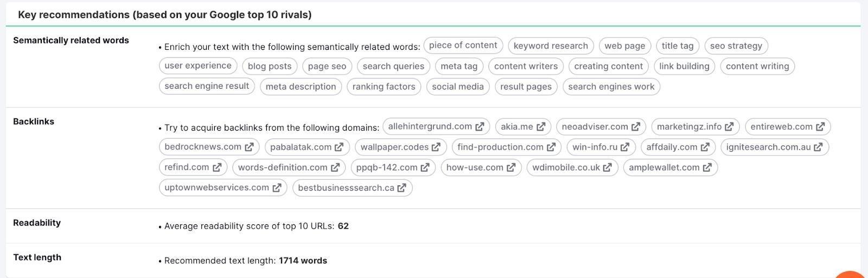This screenshot has width=868, height=278.
Task: Click the bestbusinesssearch.ca domain name text
Action: pos(346,188)
